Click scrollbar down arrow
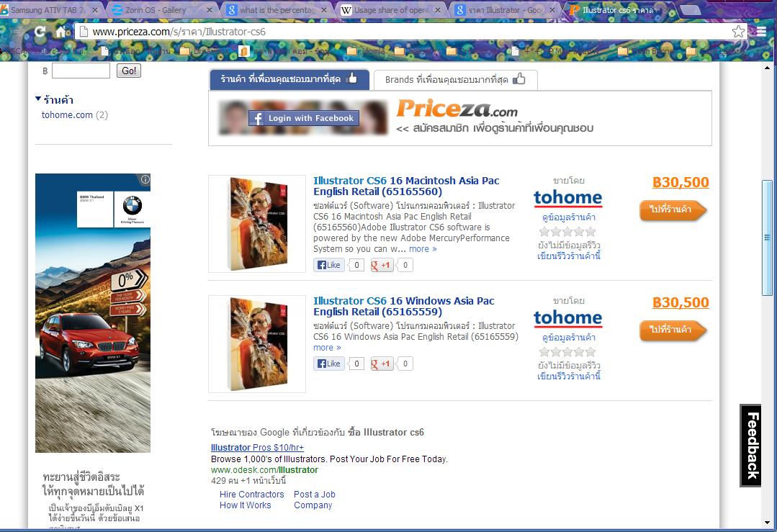The height and width of the screenshot is (532, 777). pyautogui.click(x=767, y=523)
